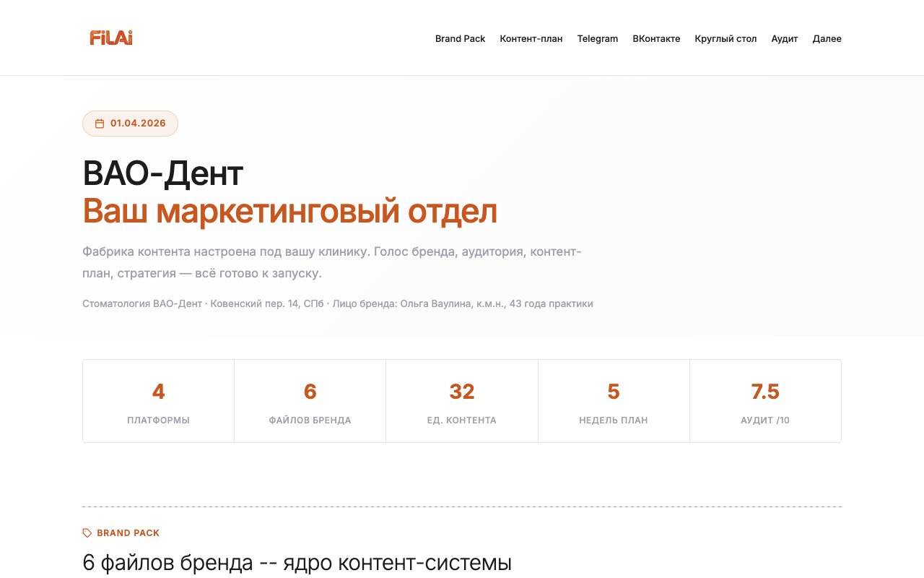Select the 4 Платформы stat card
The image size is (924, 578).
pos(159,401)
